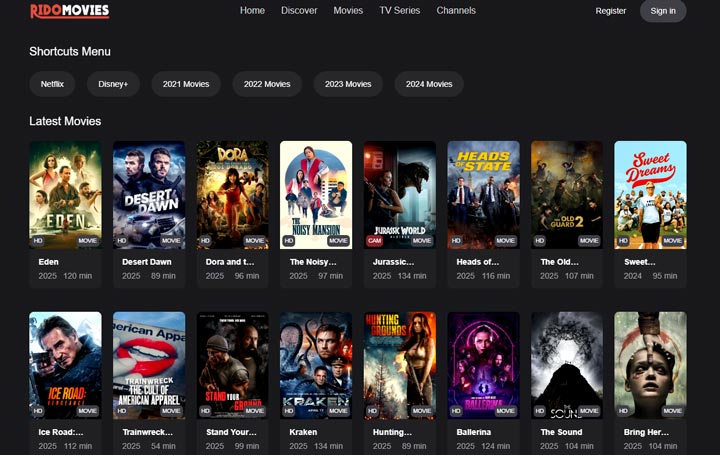
Task: Click 'The Sound' title text
Action: [x=561, y=432]
